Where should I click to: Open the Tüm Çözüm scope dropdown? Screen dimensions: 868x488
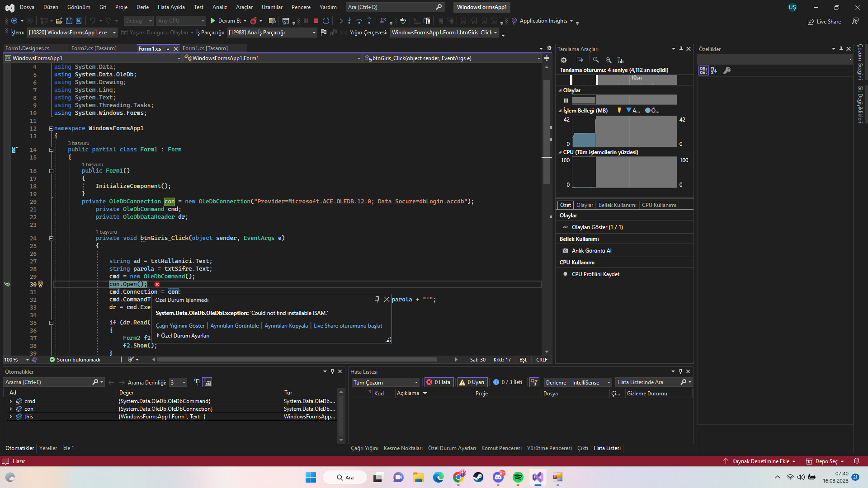pos(385,383)
